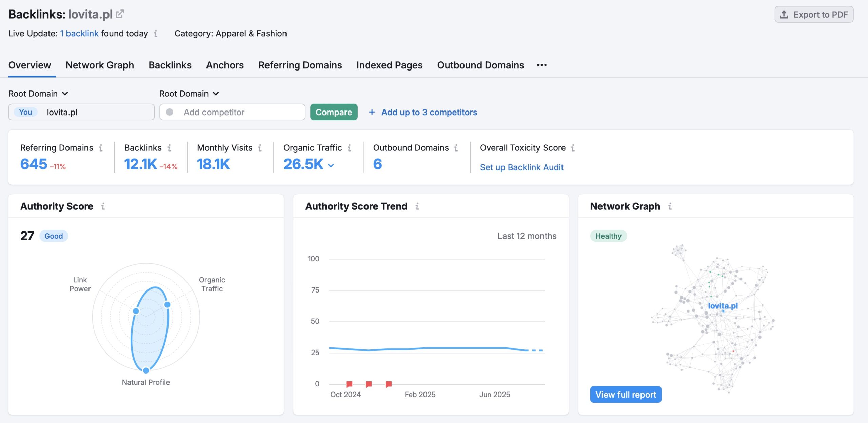Screen dimensions: 868x423
Task: Open the 6 outbound domains value
Action: point(377,164)
